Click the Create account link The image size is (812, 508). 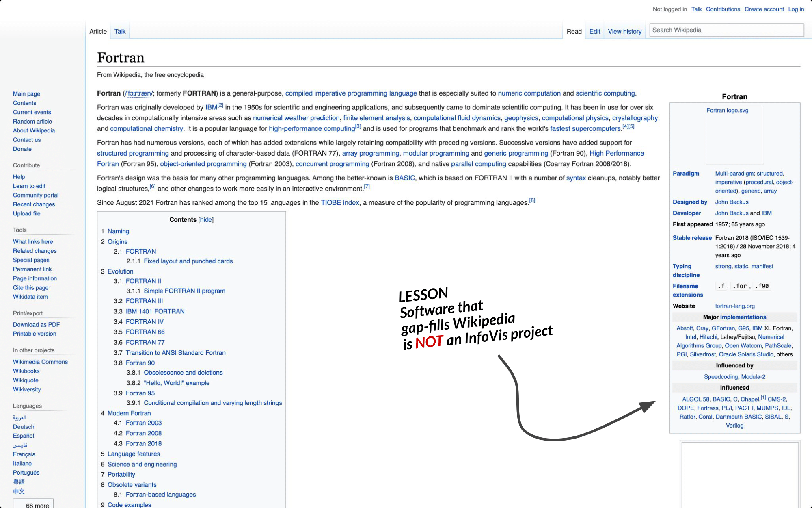point(764,9)
